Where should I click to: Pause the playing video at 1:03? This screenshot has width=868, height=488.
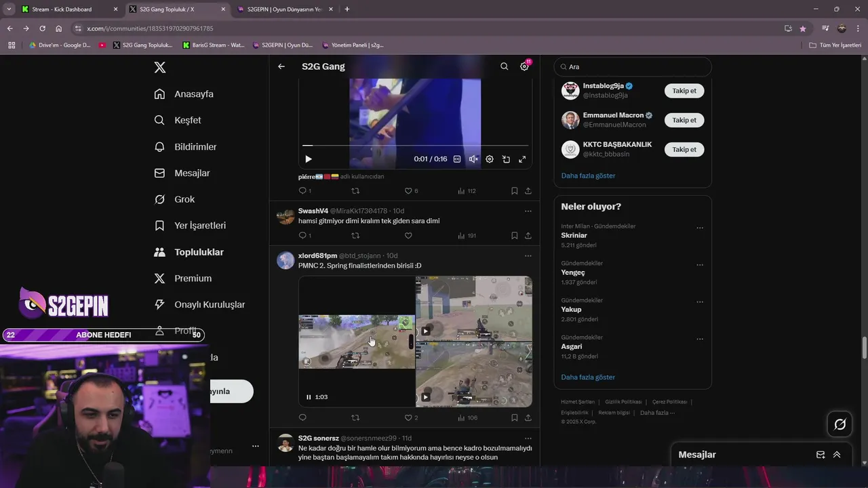[x=309, y=397]
